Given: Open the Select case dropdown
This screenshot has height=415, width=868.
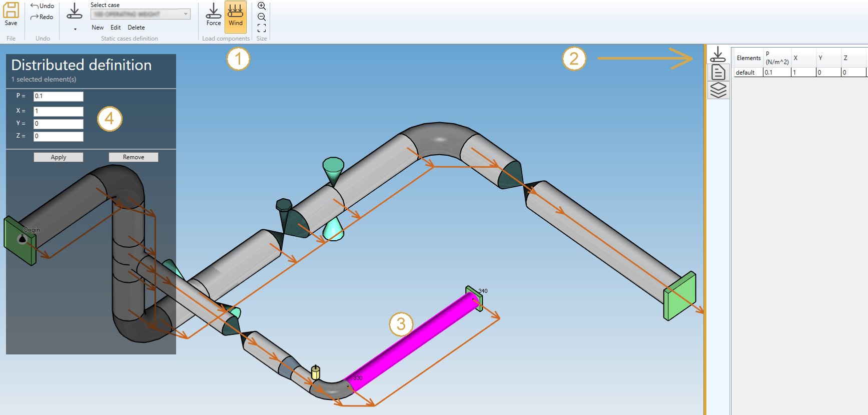Looking at the screenshot, I should [141, 14].
